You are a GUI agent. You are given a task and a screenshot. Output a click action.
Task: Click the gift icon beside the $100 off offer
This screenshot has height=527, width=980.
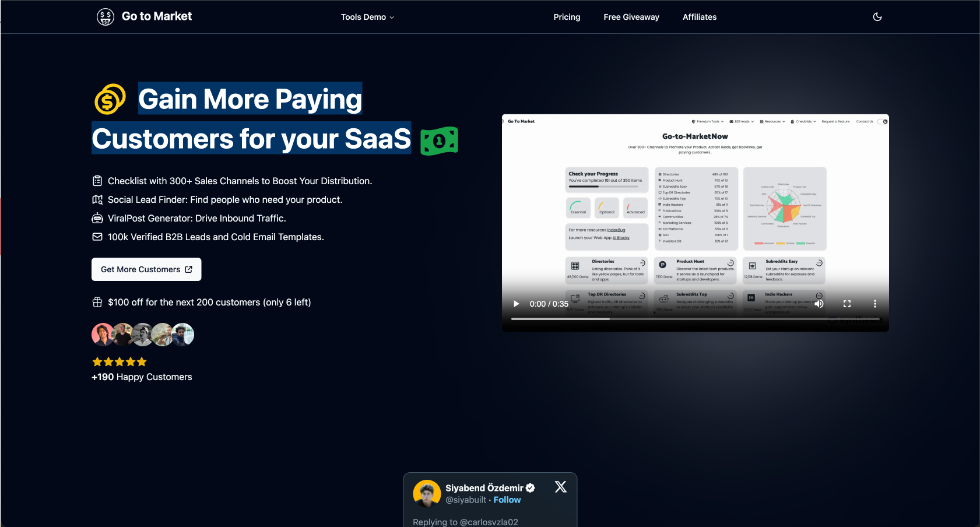point(97,302)
